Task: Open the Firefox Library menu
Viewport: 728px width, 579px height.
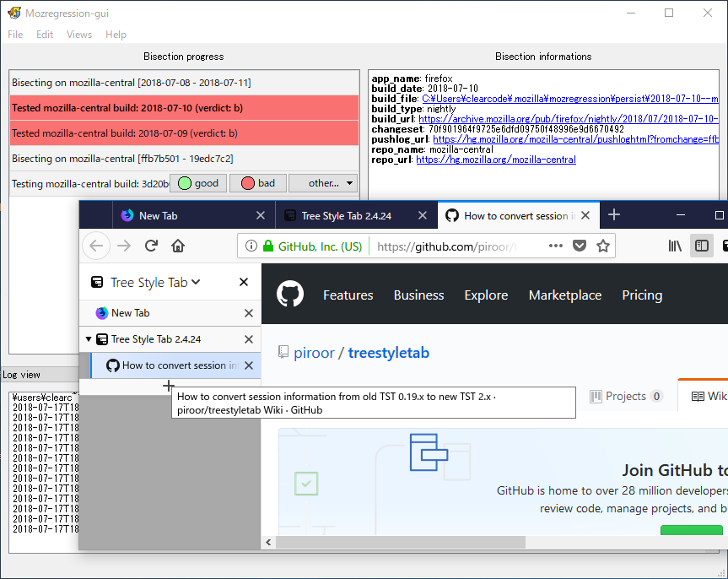Action: [x=675, y=246]
